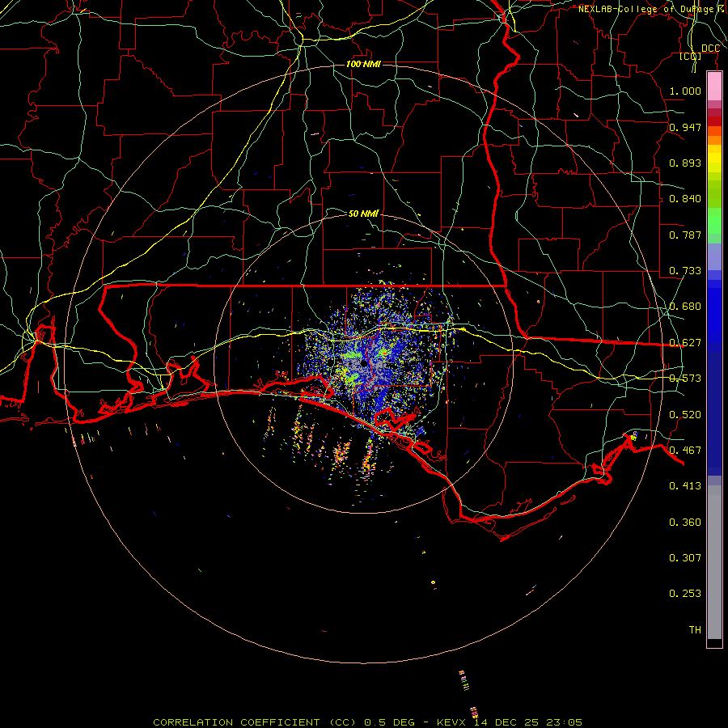Pick the gray legend swatch
The width and height of the screenshot is (728, 728).
click(x=714, y=562)
